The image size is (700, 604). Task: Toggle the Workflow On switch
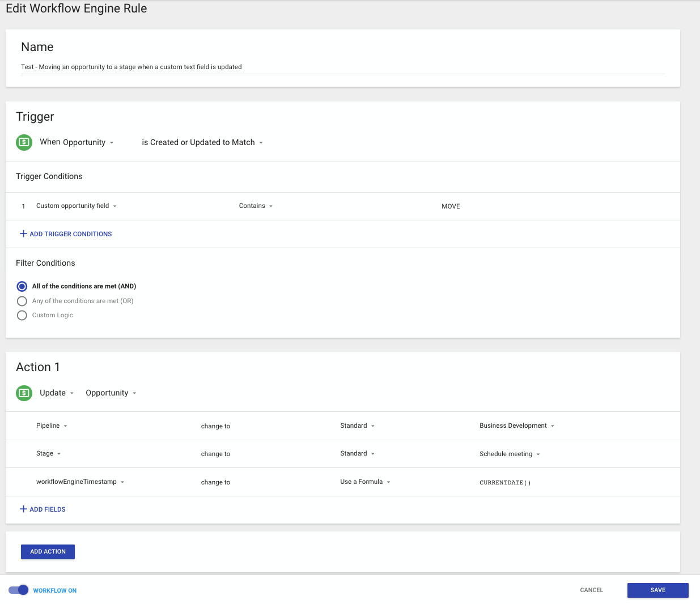pos(19,590)
